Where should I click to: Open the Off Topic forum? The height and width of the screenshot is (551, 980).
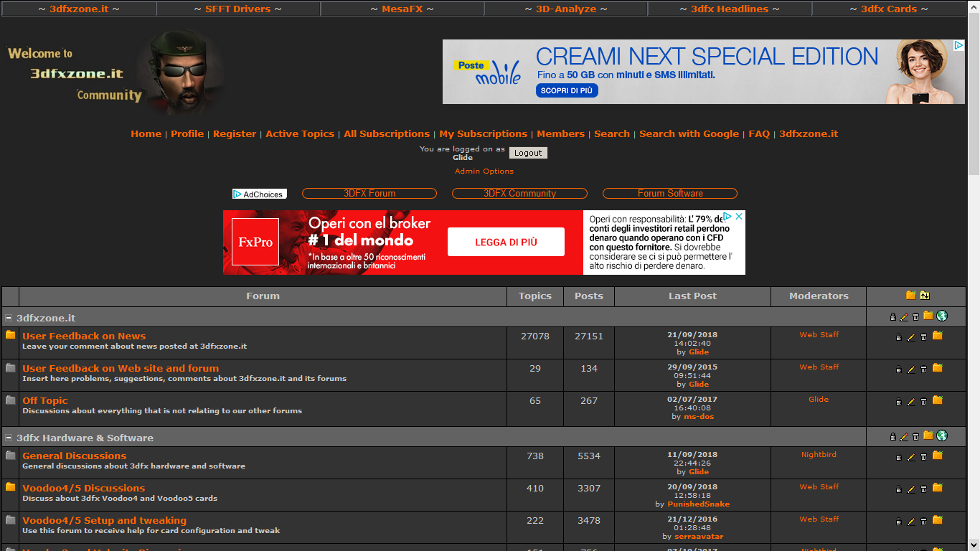[45, 400]
